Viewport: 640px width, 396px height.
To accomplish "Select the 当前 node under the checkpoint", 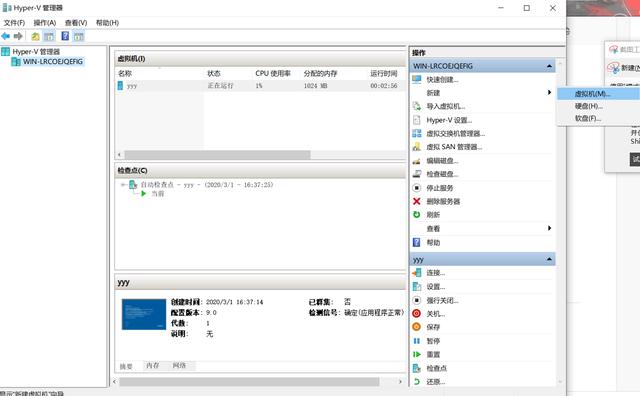I will [158, 194].
